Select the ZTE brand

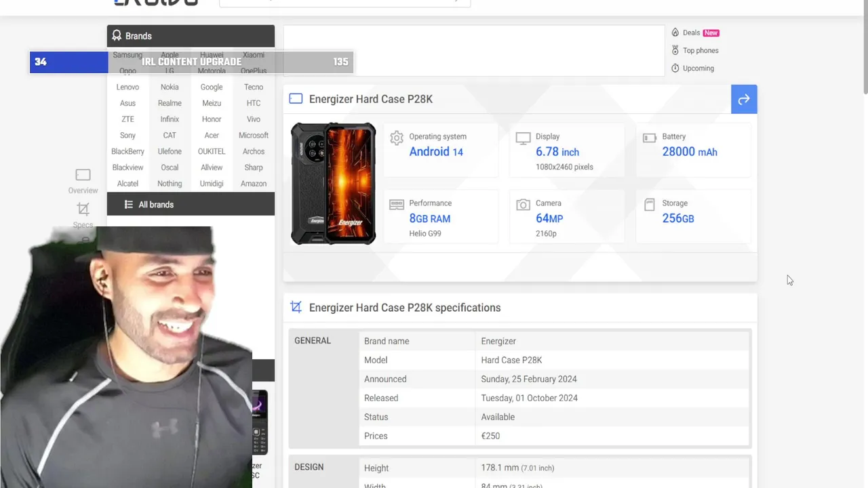(127, 119)
